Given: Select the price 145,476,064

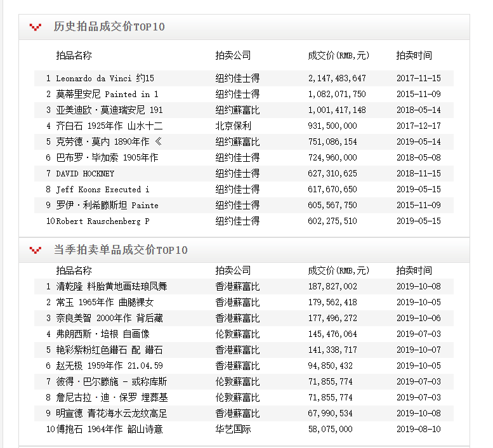Looking at the screenshot, I should click(332, 334).
